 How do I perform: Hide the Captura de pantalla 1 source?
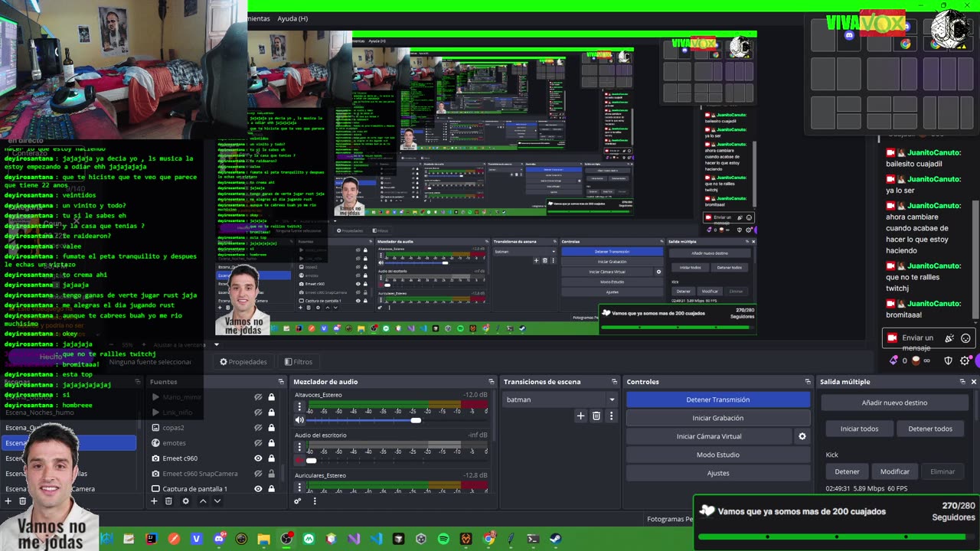pos(258,489)
